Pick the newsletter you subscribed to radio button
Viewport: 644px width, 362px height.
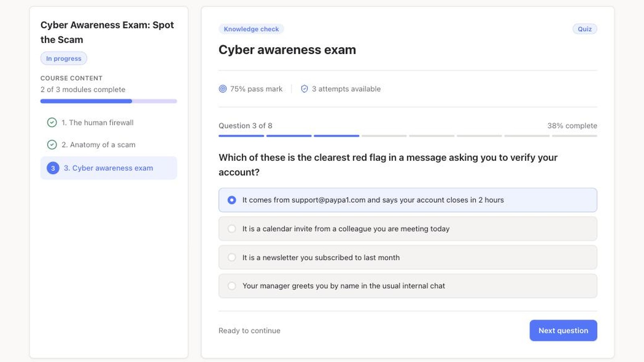point(232,257)
